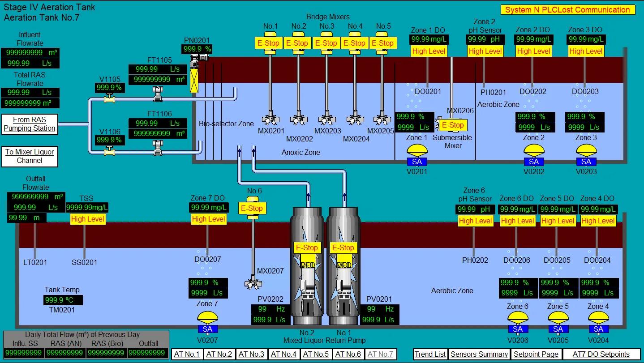
Task: Open AT7 DO Setpoints
Action: point(601,354)
